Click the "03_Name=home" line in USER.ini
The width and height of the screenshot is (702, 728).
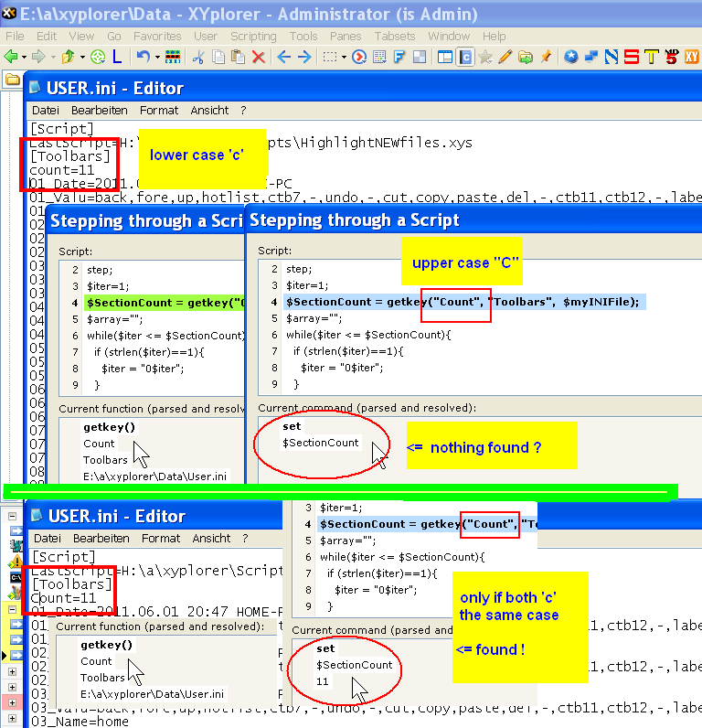coord(80,722)
